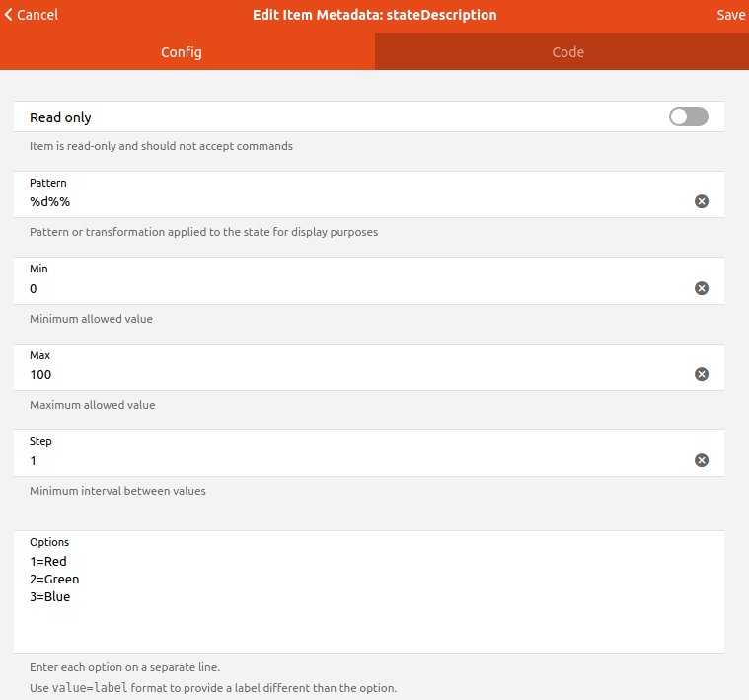The width and height of the screenshot is (749, 700).
Task: Open the Code tab
Action: tap(567, 52)
